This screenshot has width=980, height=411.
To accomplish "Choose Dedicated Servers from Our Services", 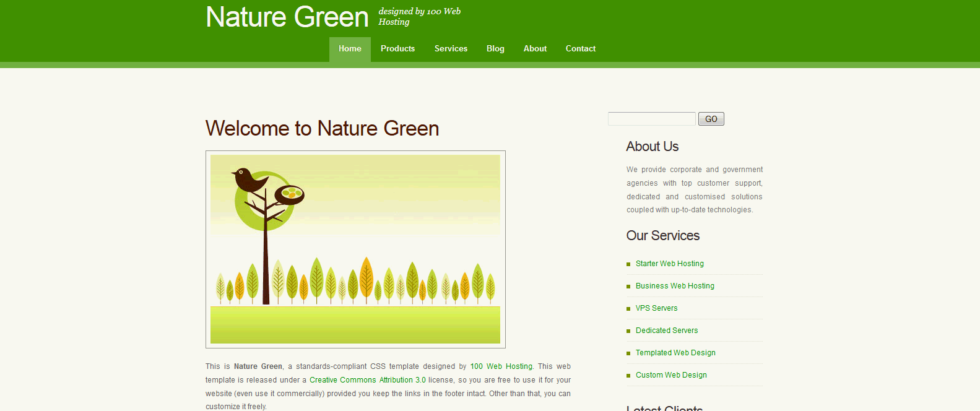I will coord(666,331).
